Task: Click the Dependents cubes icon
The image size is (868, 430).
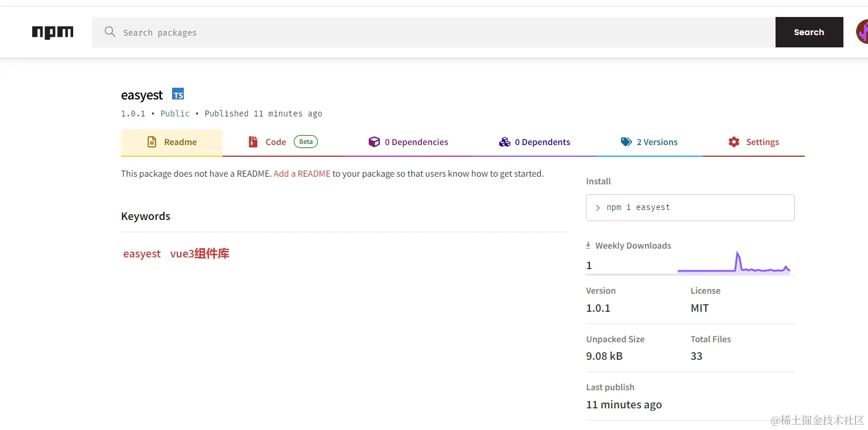Action: 505,142
